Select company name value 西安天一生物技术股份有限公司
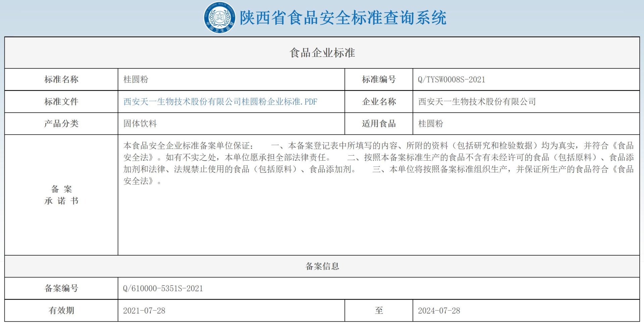 477,102
